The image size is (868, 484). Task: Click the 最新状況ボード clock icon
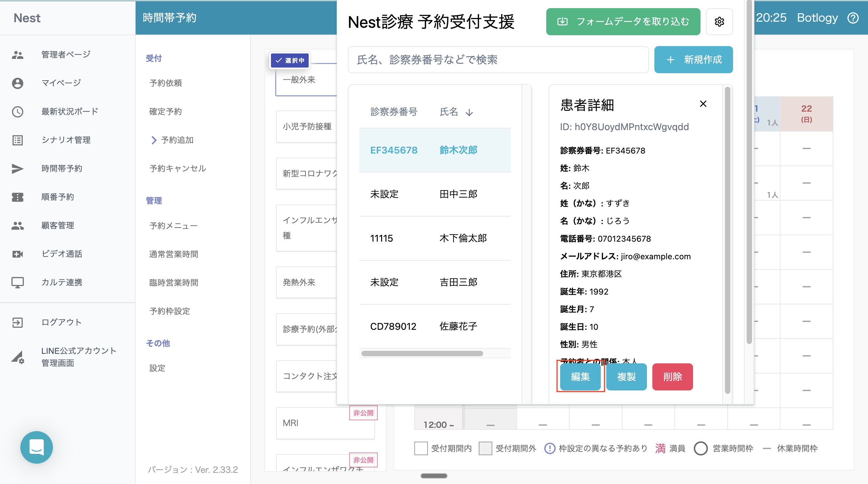(18, 112)
